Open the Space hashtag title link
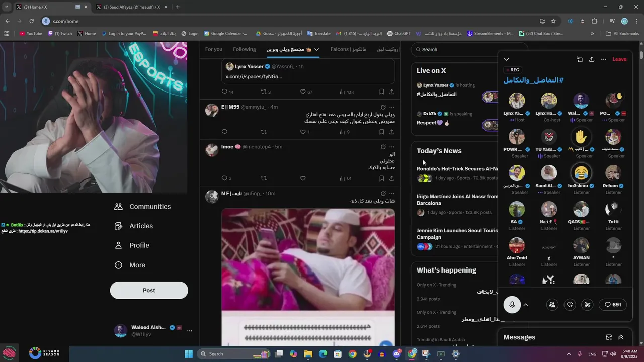The image size is (644, 362). (x=534, y=80)
